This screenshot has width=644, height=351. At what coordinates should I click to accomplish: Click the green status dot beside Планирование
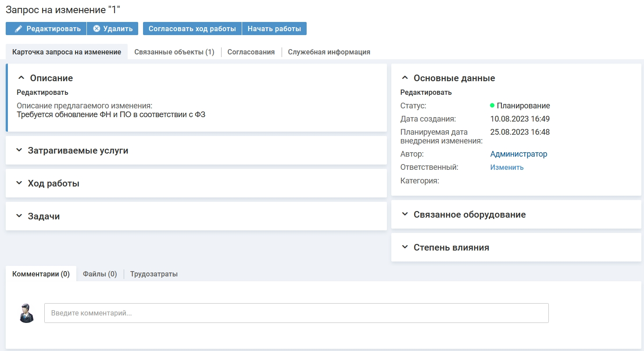tap(492, 106)
